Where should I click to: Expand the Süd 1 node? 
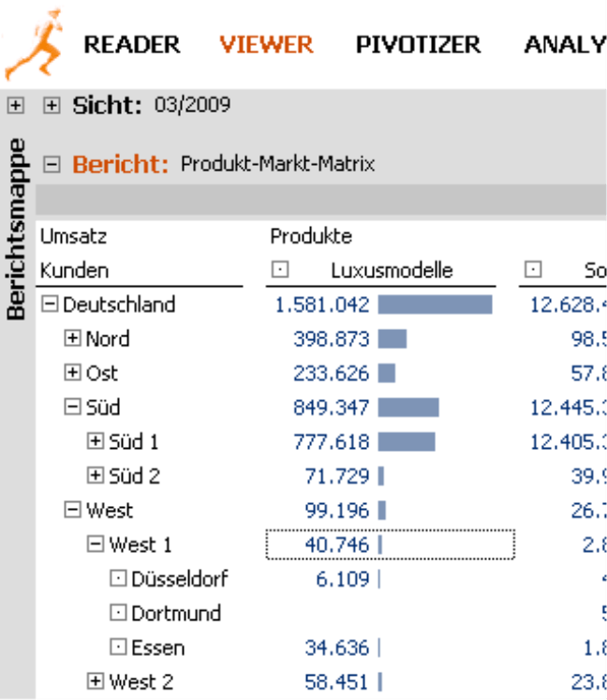tap(95, 441)
